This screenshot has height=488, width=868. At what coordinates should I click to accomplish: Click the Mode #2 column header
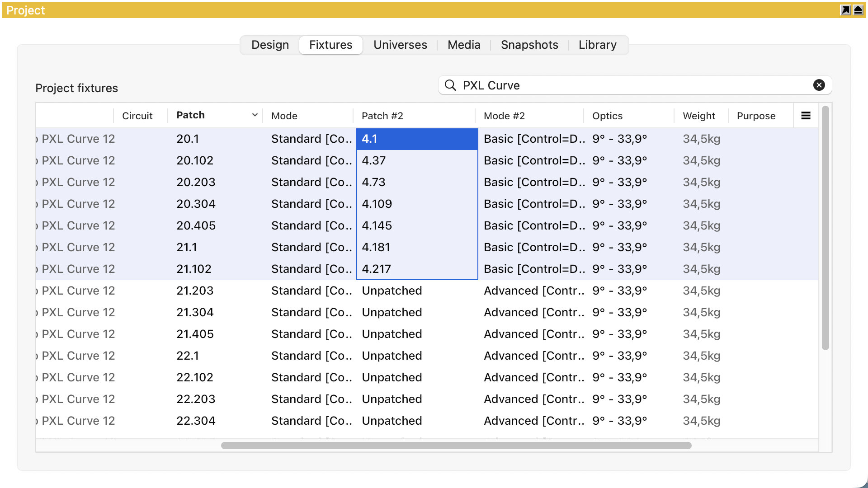point(504,116)
